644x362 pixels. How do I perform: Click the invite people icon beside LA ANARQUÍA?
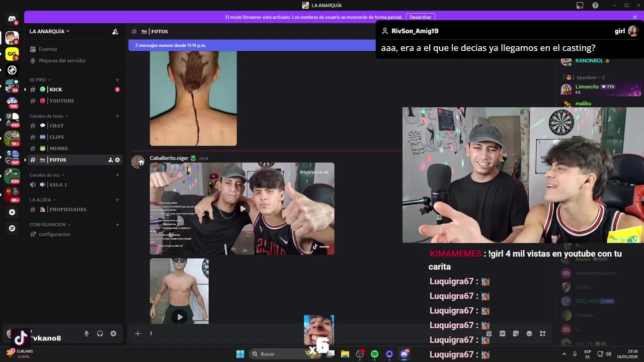tap(115, 31)
